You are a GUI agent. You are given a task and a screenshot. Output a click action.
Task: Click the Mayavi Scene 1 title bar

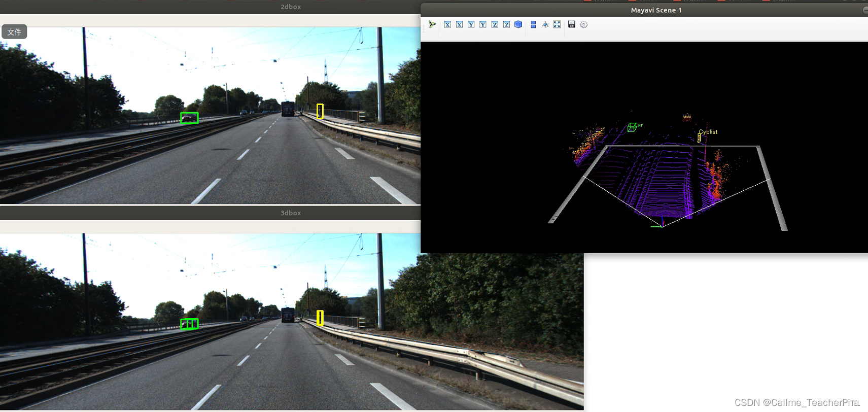[655, 10]
